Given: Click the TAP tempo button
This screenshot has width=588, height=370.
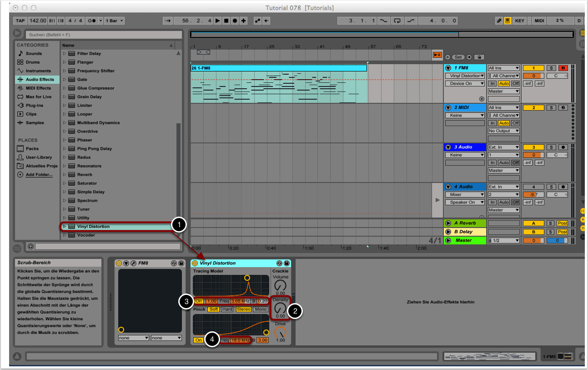Looking at the screenshot, I should coord(20,20).
